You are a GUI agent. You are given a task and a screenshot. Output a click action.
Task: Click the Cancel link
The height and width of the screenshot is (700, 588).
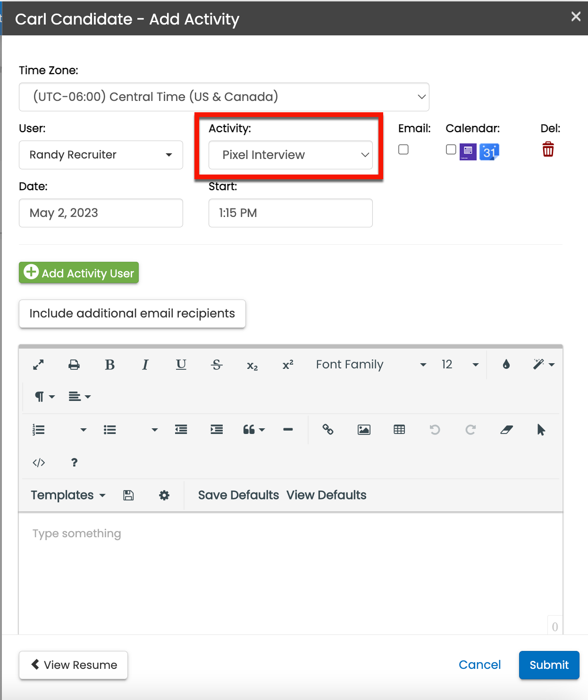point(480,665)
